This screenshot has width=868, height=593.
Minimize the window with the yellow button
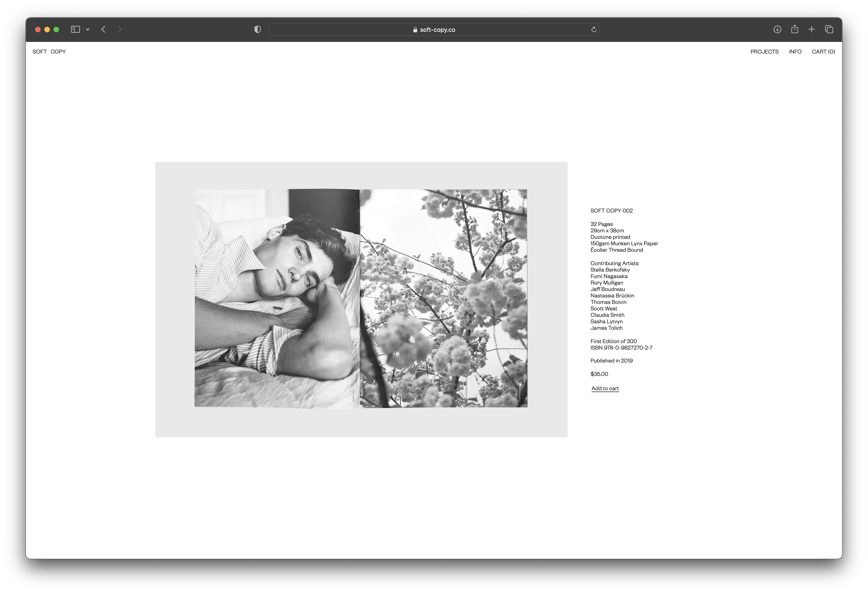point(47,30)
